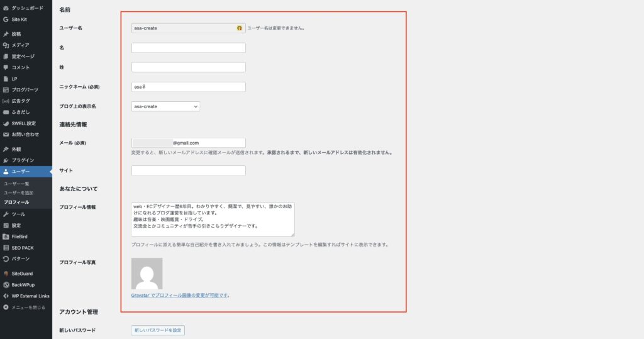This screenshot has height=339, width=644.
Task: Click the Site Kit Google icon
Action: coord(6,19)
